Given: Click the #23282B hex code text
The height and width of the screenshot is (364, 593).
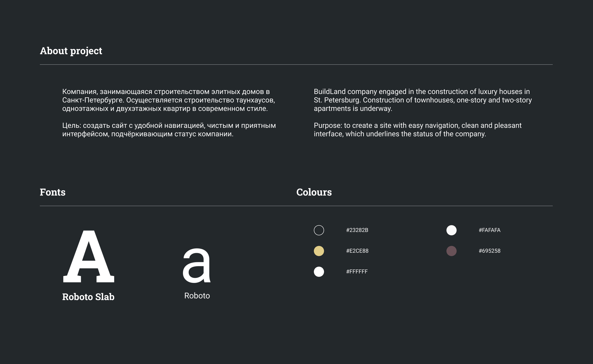Looking at the screenshot, I should 357,230.
